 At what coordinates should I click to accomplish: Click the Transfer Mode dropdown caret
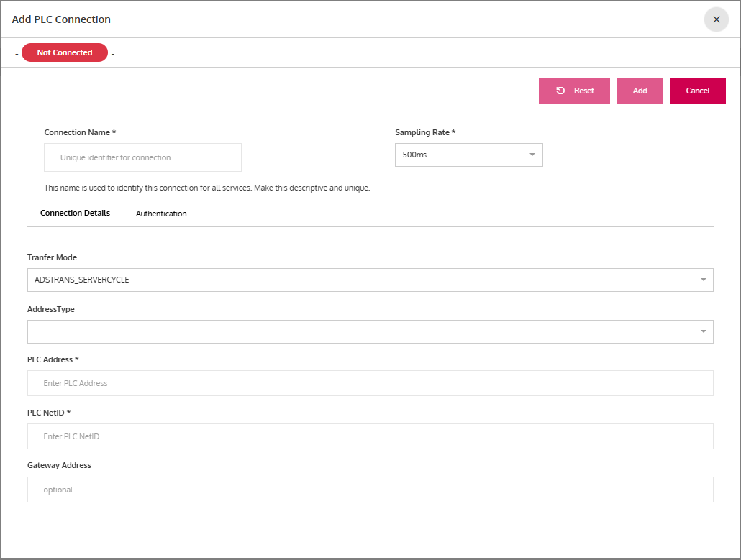coord(703,280)
